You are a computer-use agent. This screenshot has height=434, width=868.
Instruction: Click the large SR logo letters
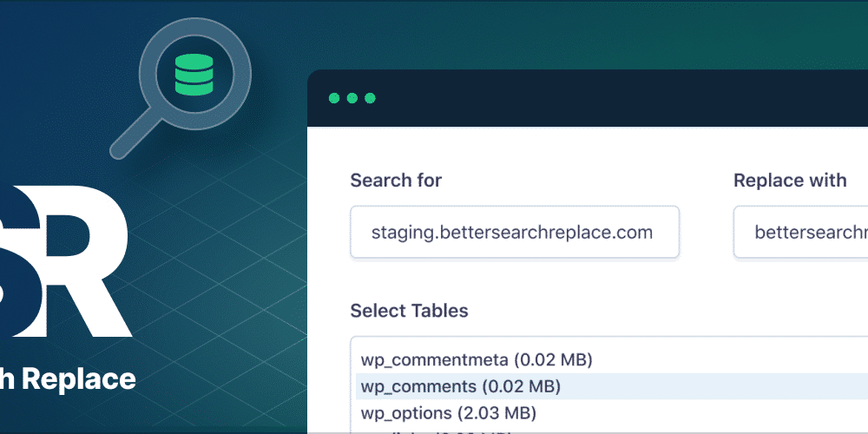coord(66,260)
